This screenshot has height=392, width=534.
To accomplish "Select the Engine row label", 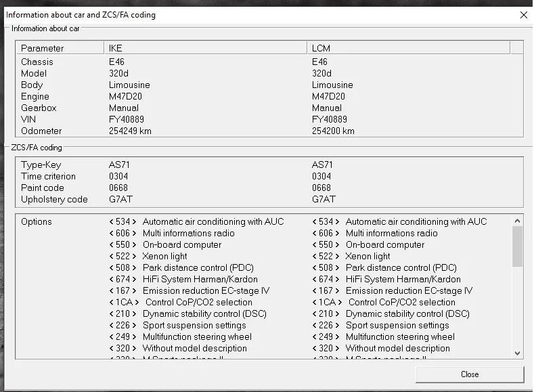I will click(x=35, y=97).
